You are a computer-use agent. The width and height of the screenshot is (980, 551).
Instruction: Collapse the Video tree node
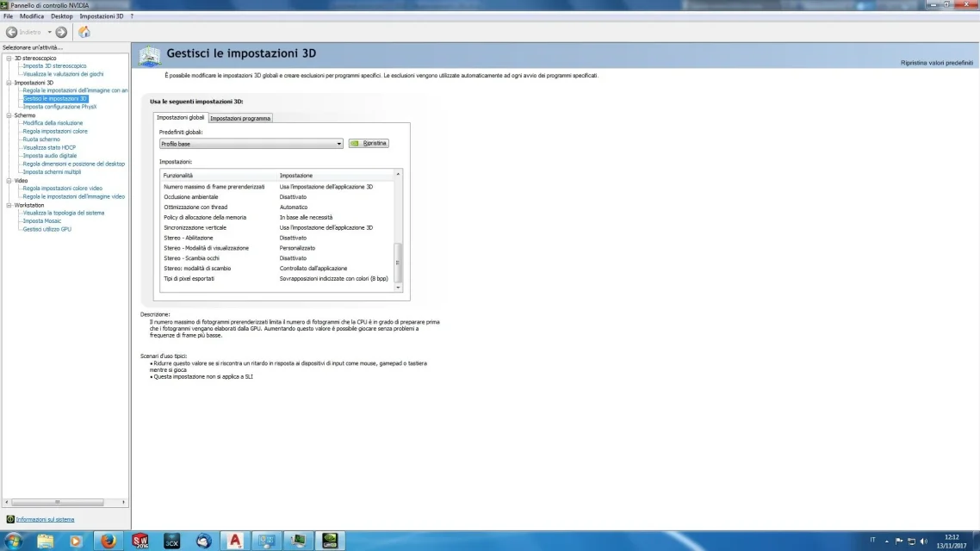tap(9, 181)
